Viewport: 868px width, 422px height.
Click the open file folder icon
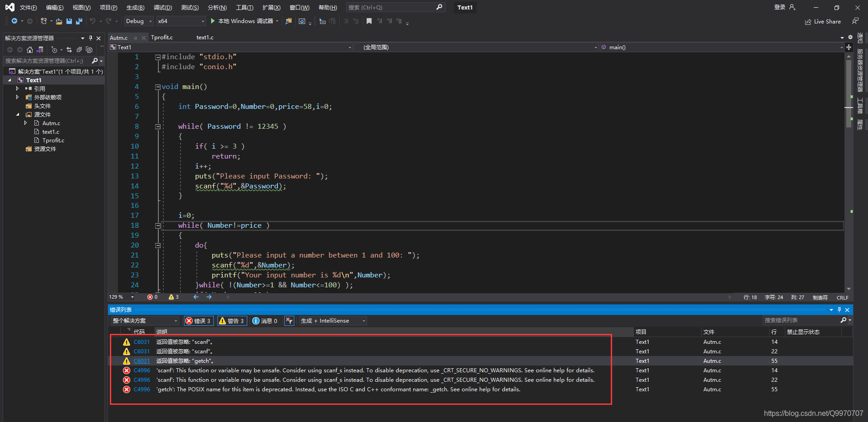[x=59, y=21]
